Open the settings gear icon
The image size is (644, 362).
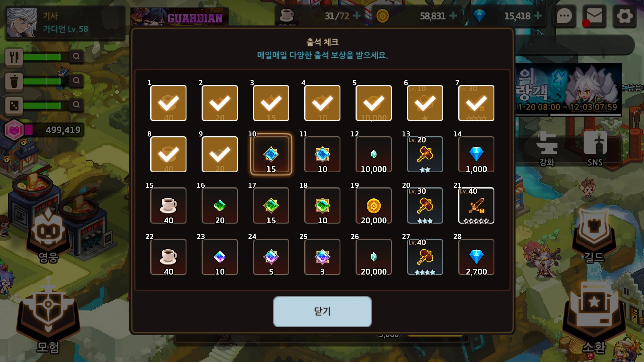click(x=625, y=16)
